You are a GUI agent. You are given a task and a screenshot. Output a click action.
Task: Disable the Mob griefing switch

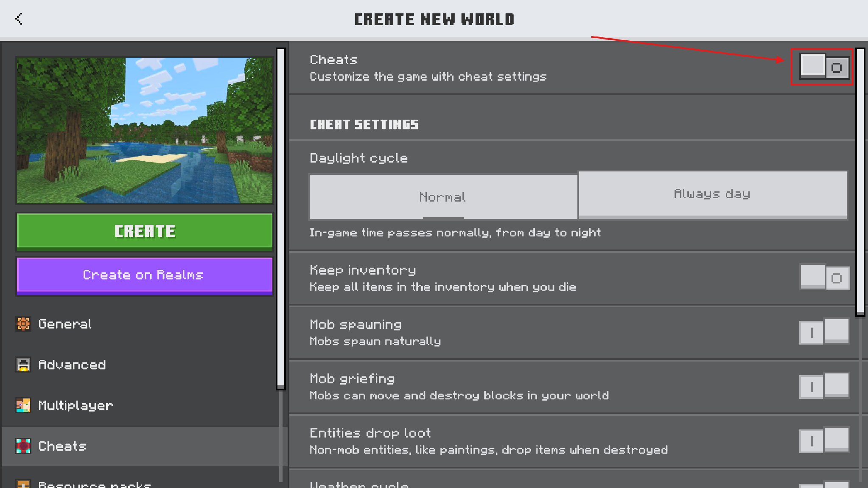click(x=824, y=386)
